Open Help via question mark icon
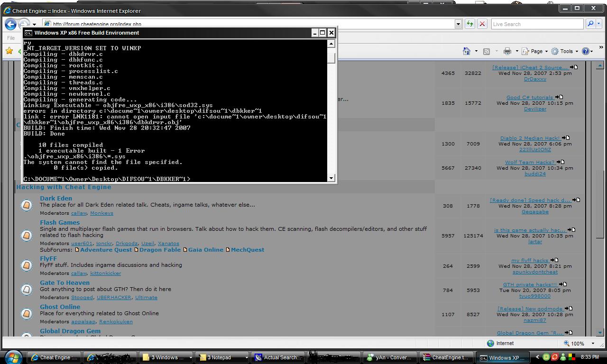This screenshot has width=607, height=364. pyautogui.click(x=586, y=51)
